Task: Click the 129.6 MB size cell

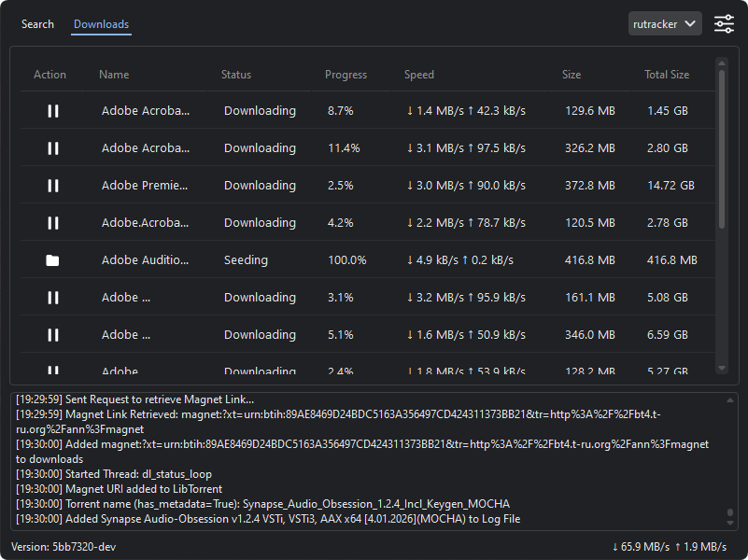Action: pos(589,111)
